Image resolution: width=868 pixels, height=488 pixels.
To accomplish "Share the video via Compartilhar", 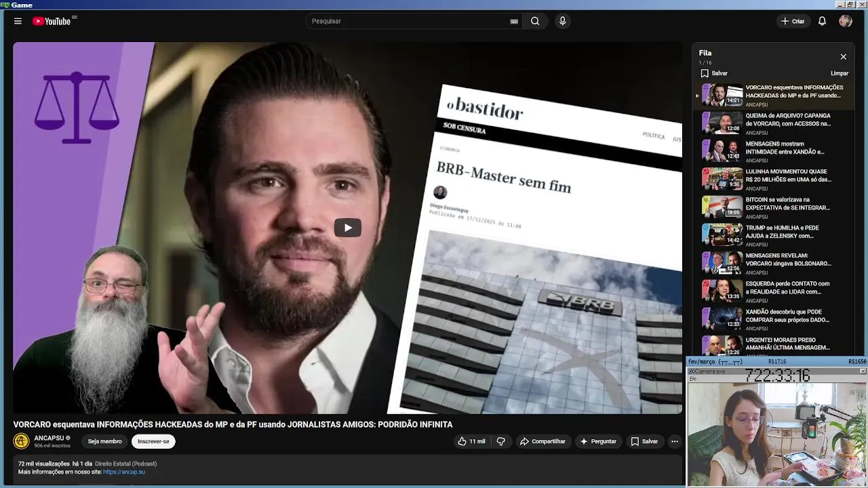I will point(542,441).
